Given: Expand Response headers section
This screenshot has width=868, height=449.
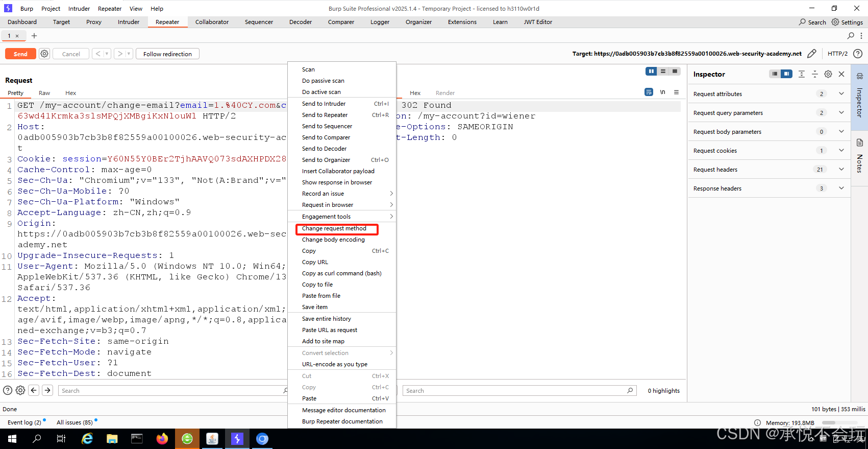Looking at the screenshot, I should point(769,188).
